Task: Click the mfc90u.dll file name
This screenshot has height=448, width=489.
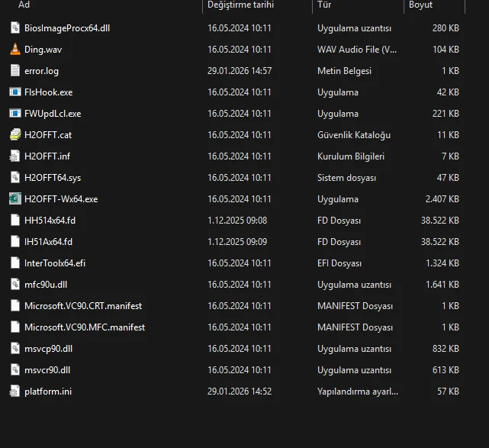Action: (46, 285)
